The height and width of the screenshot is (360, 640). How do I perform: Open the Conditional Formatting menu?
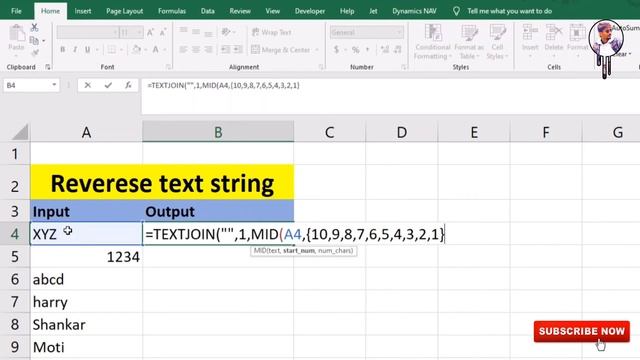coord(433,42)
